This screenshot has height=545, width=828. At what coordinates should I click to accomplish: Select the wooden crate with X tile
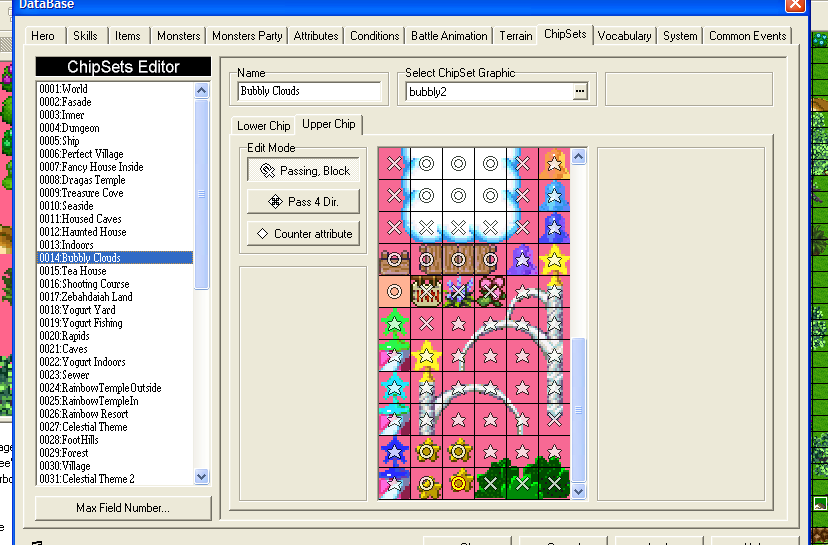tap(426, 292)
